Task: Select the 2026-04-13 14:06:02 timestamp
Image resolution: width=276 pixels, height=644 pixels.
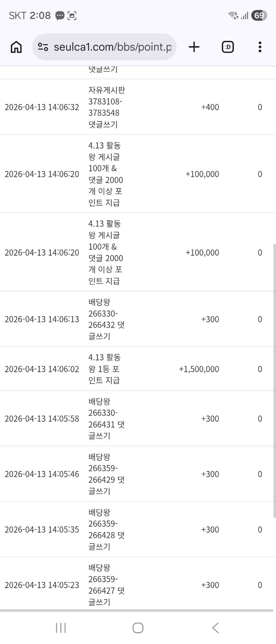Action: point(42,369)
